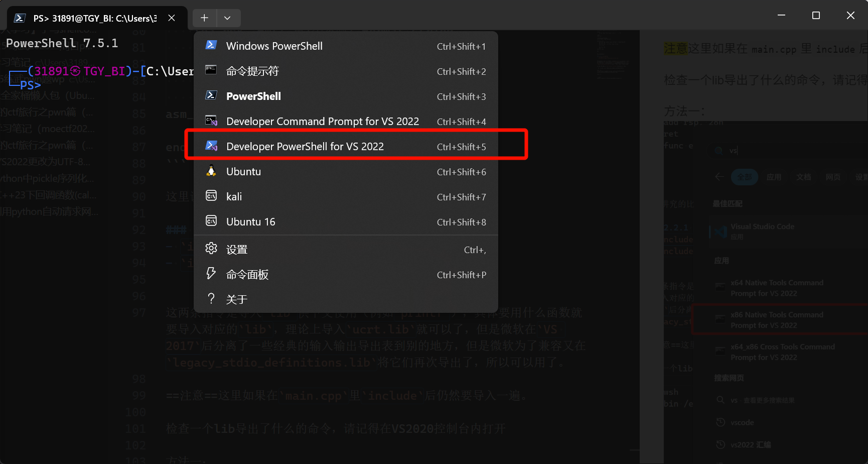Click the Ctrl+, shortcut text
Image resolution: width=868 pixels, height=464 pixels.
[x=475, y=250]
